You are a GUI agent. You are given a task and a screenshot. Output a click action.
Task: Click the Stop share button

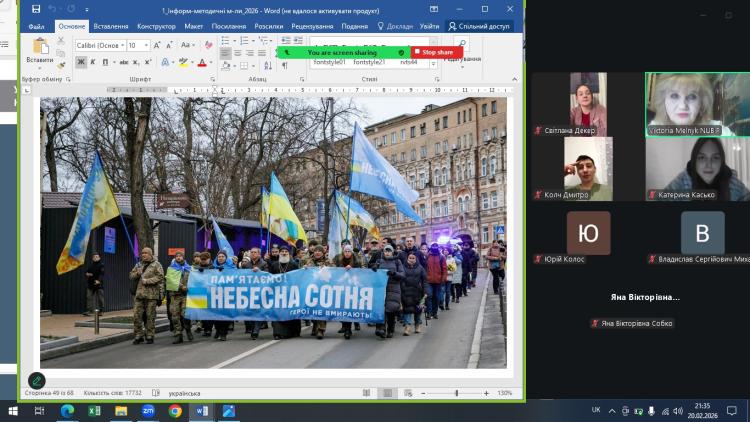point(436,53)
